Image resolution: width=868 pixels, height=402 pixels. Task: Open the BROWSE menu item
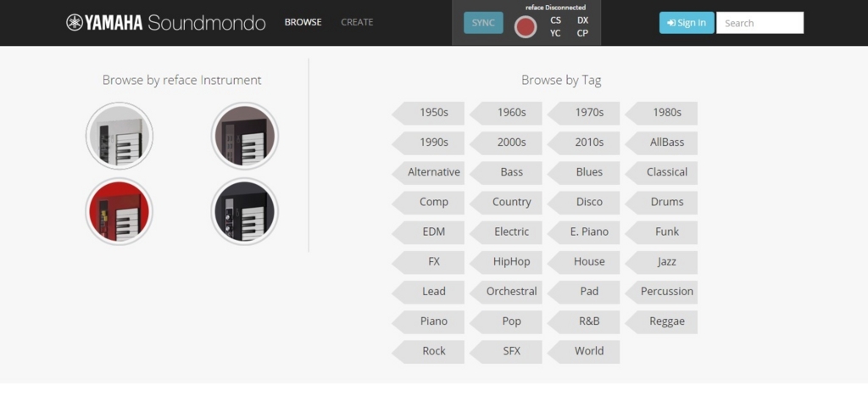303,22
